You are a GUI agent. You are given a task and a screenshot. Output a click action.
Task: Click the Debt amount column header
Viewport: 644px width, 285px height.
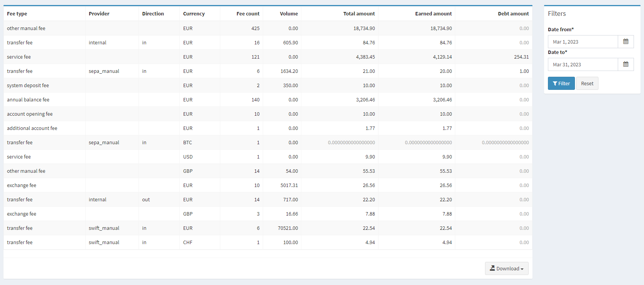513,13
